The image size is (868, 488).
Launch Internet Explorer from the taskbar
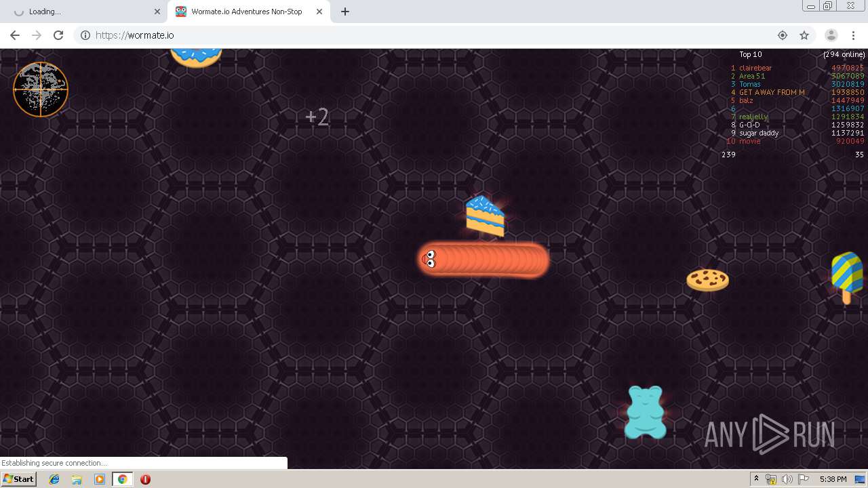click(54, 479)
